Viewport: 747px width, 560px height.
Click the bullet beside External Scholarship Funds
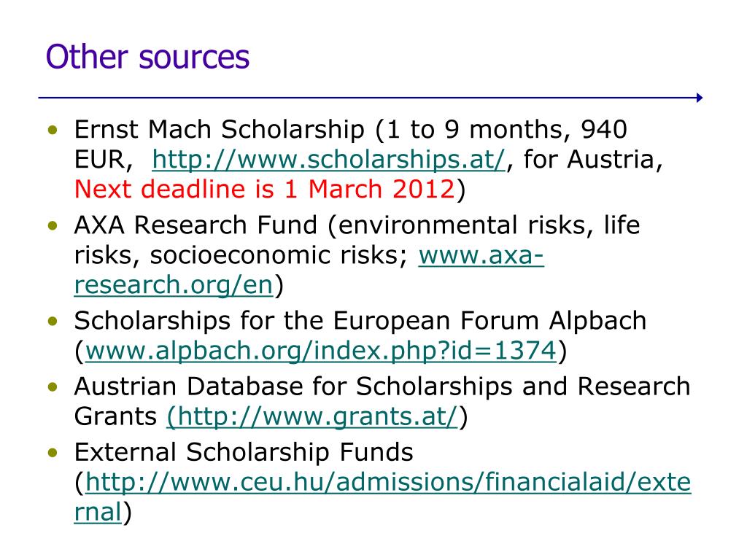pos(53,452)
